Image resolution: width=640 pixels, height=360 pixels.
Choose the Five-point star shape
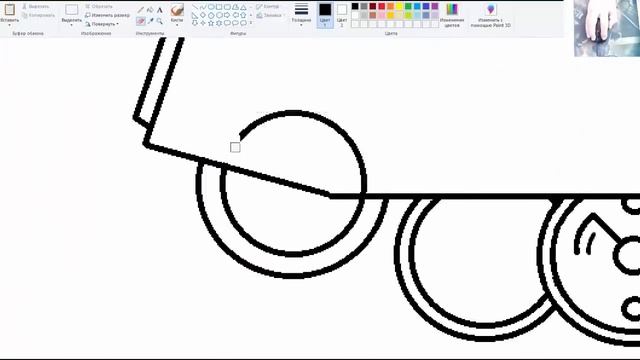point(211,23)
